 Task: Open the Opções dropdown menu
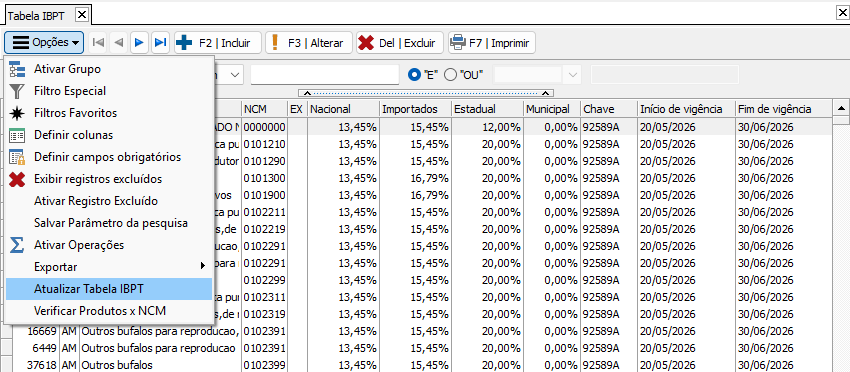point(44,42)
